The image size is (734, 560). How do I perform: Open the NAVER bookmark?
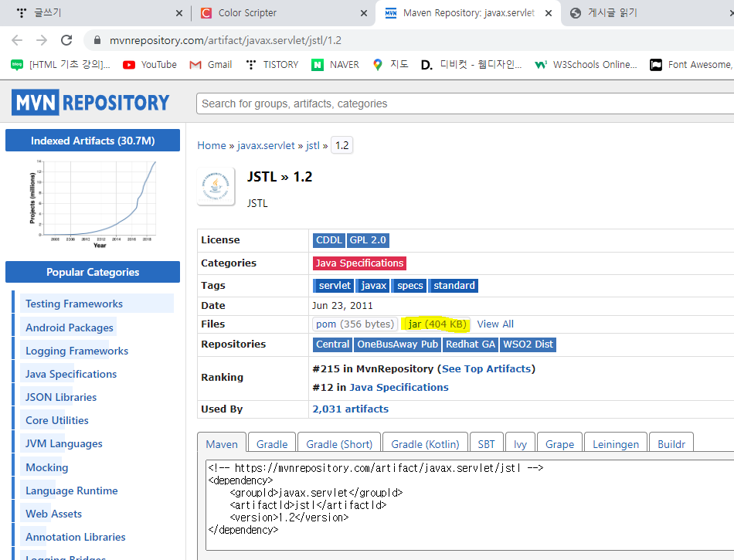click(x=335, y=65)
